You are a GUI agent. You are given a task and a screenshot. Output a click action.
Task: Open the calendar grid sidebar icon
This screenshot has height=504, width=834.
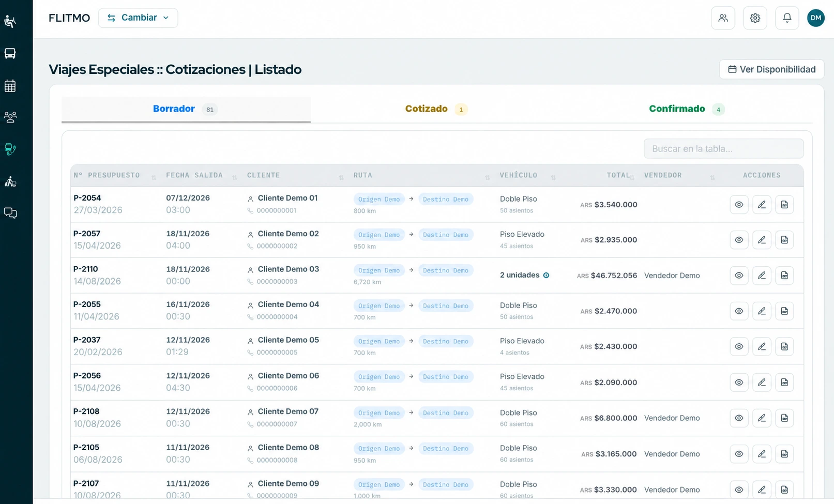click(x=10, y=86)
